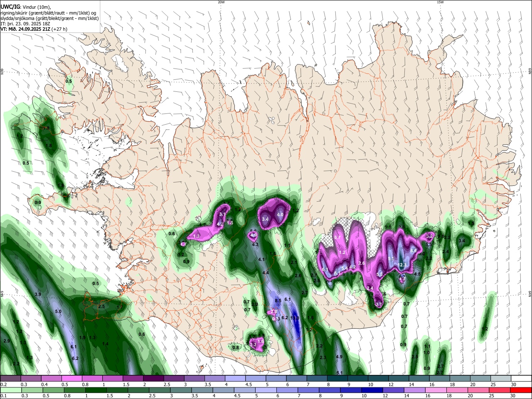Pick the dark teal 8 sleet/snow legend swatch
The width and height of the screenshot is (532, 399).
[x=338, y=378]
